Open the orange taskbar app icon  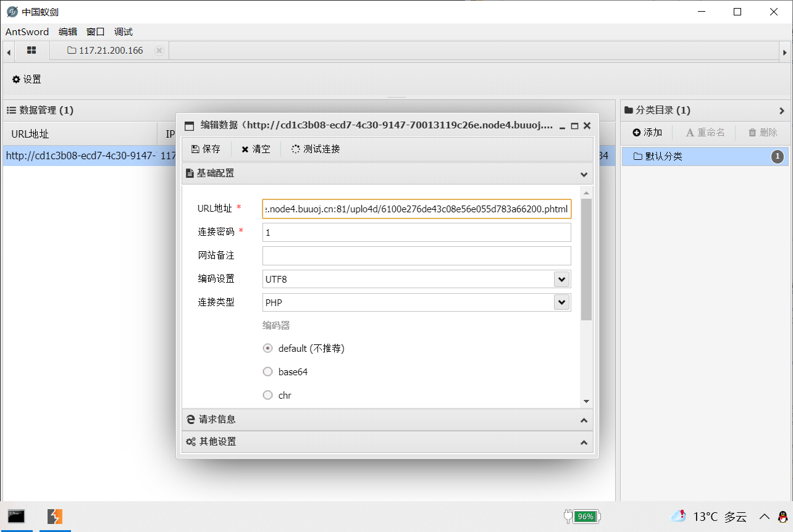click(x=56, y=516)
